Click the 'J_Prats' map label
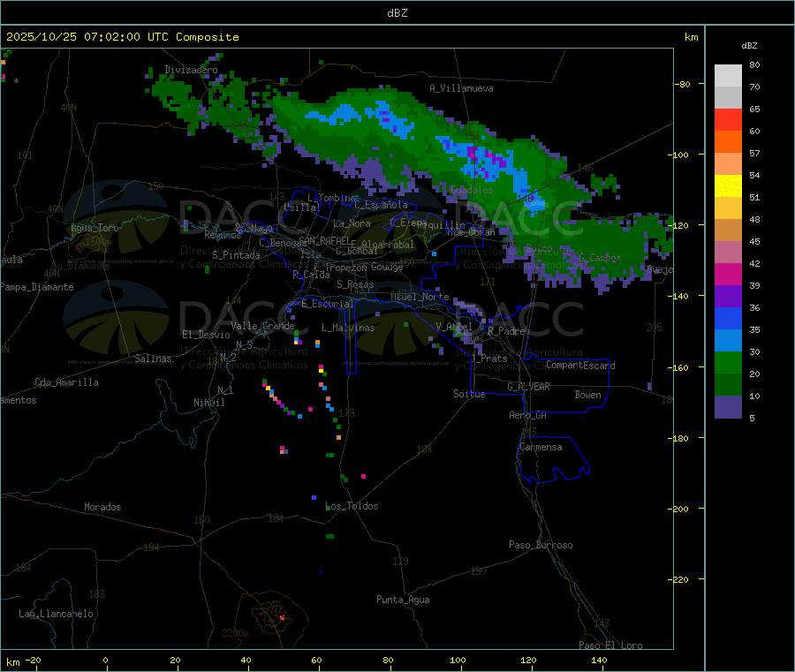 coord(488,359)
